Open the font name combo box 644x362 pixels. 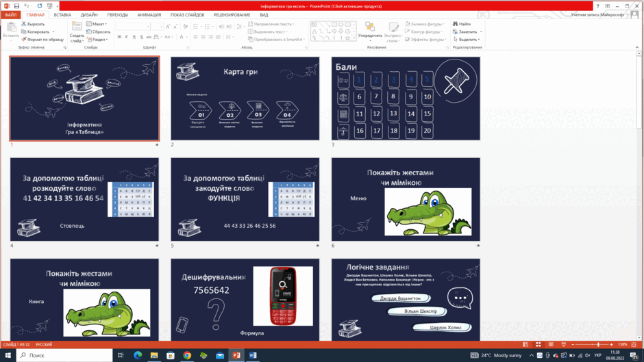click(133, 26)
